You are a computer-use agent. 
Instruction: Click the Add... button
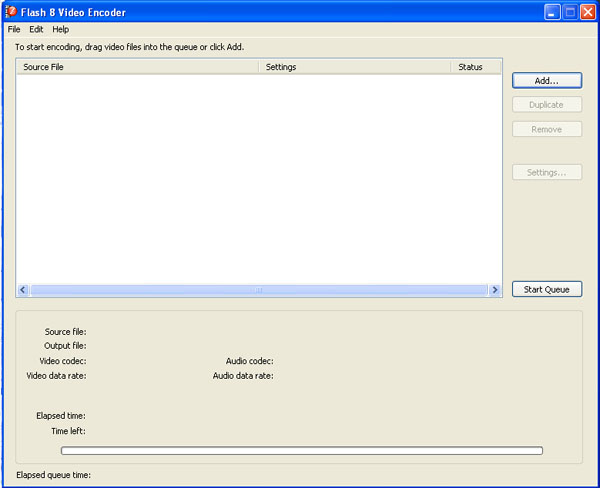pos(547,81)
